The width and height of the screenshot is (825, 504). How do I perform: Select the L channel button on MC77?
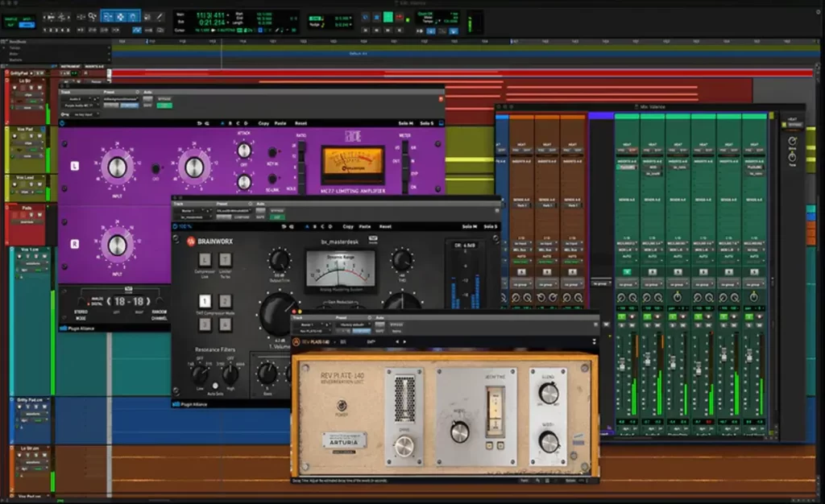point(75,166)
